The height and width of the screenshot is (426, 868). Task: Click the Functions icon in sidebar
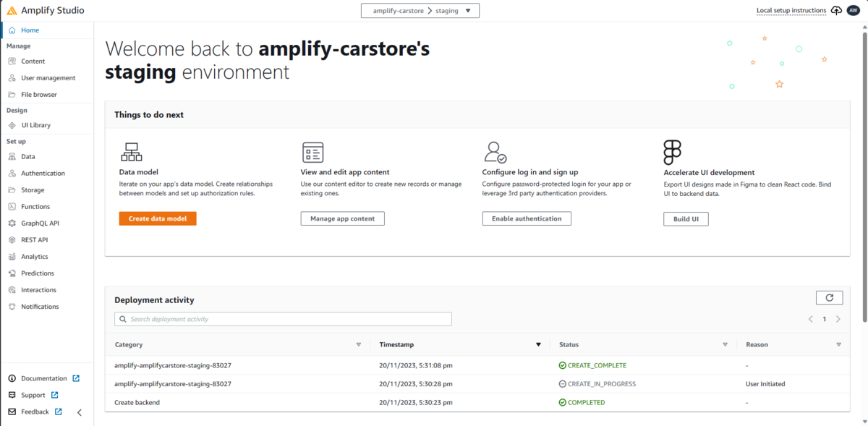point(12,207)
